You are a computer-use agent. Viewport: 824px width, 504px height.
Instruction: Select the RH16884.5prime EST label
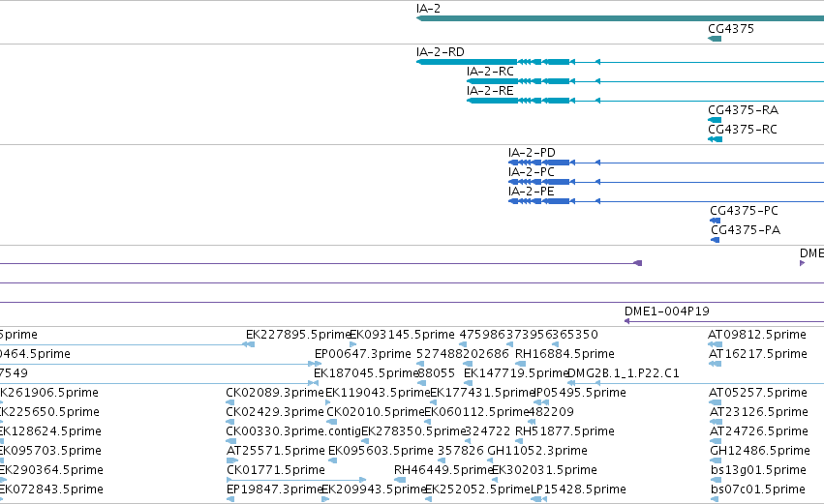(565, 354)
